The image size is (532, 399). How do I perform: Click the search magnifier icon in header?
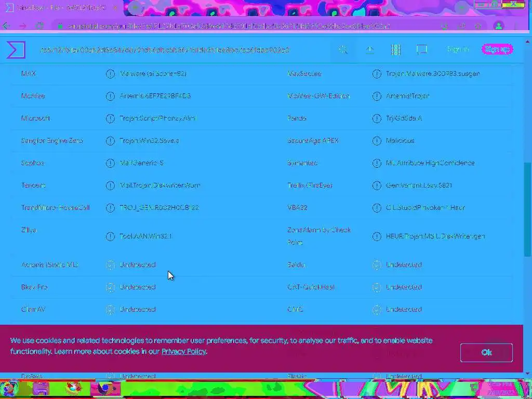(343, 49)
